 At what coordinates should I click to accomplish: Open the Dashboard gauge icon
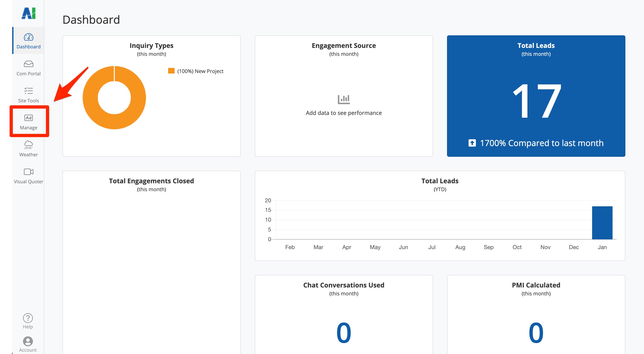coord(28,37)
